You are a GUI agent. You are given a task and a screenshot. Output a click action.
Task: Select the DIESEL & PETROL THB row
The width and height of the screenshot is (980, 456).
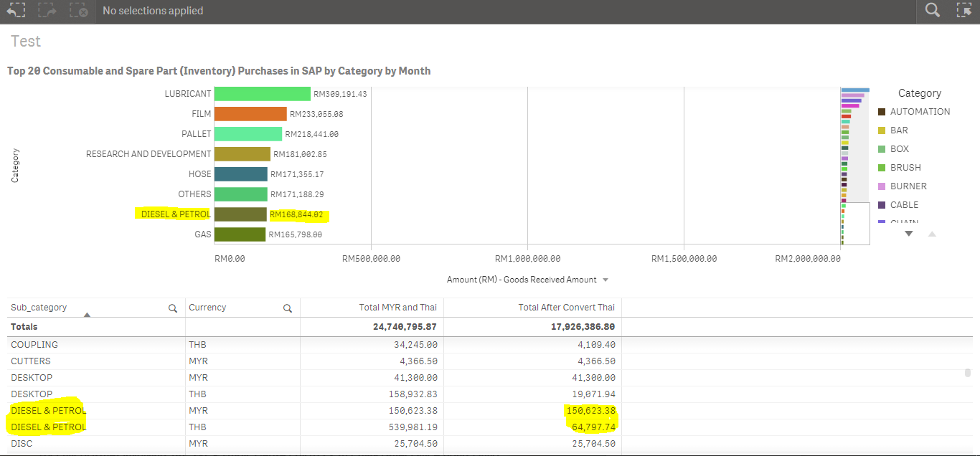48,427
